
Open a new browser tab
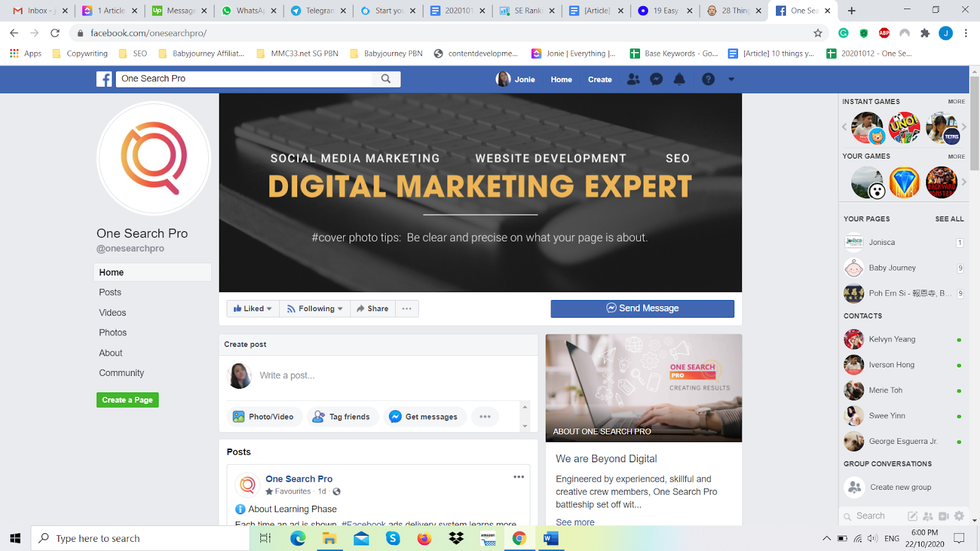(851, 10)
